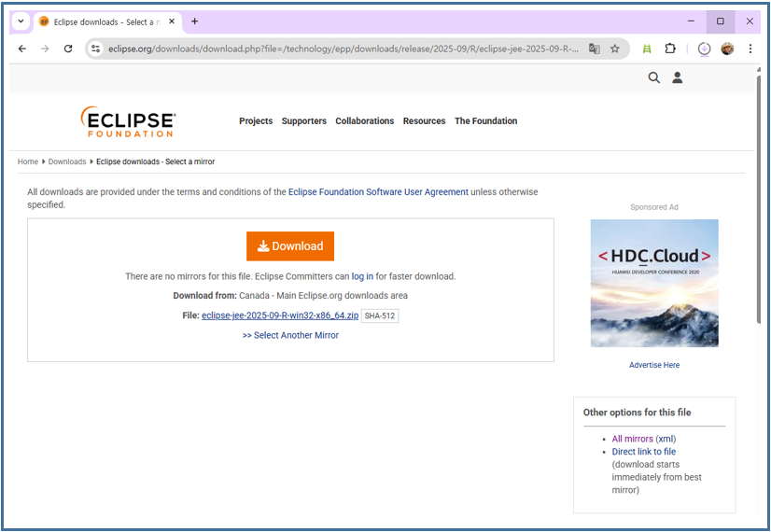Screen dimensions: 771x532
Task: Click the browser back arrow
Action: (22, 49)
